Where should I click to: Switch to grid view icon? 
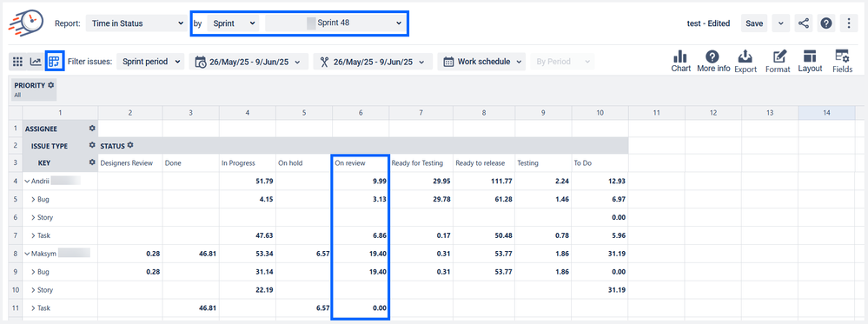[17, 62]
